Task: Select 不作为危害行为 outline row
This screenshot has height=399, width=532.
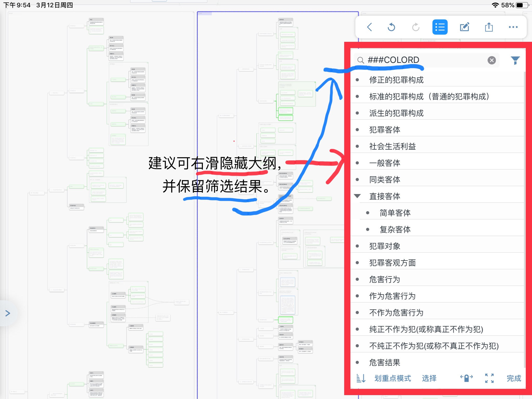Action: [x=437, y=312]
